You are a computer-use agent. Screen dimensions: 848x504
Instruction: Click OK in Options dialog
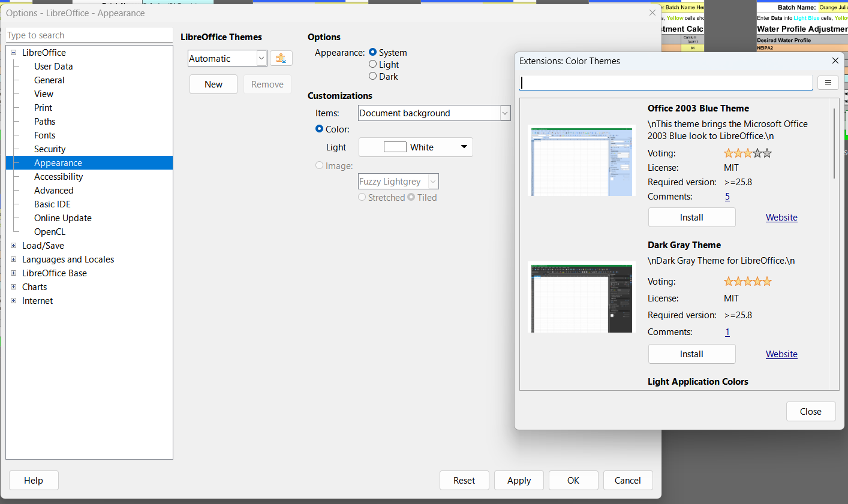pyautogui.click(x=573, y=481)
